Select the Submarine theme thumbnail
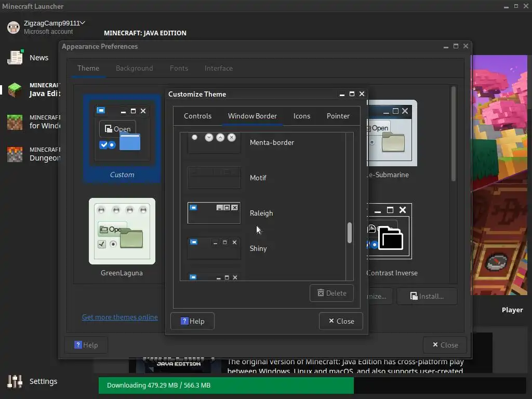Viewport: 532px width, 399px height. (x=393, y=133)
